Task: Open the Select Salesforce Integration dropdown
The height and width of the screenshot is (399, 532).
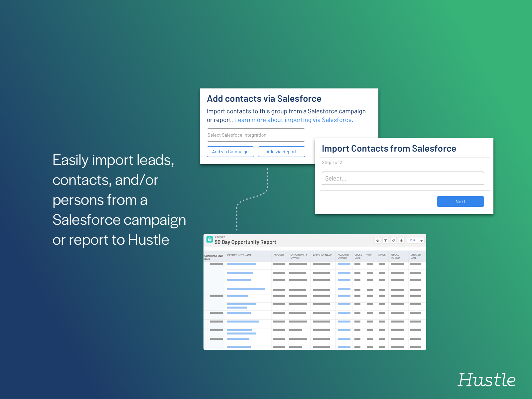Action: (256, 135)
